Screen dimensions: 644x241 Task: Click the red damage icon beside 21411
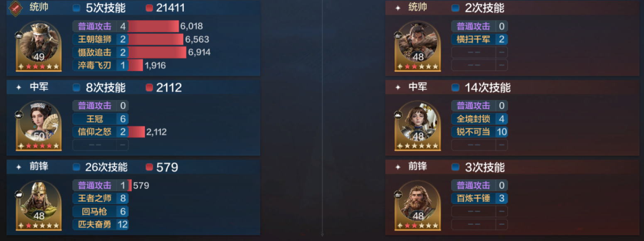point(149,8)
